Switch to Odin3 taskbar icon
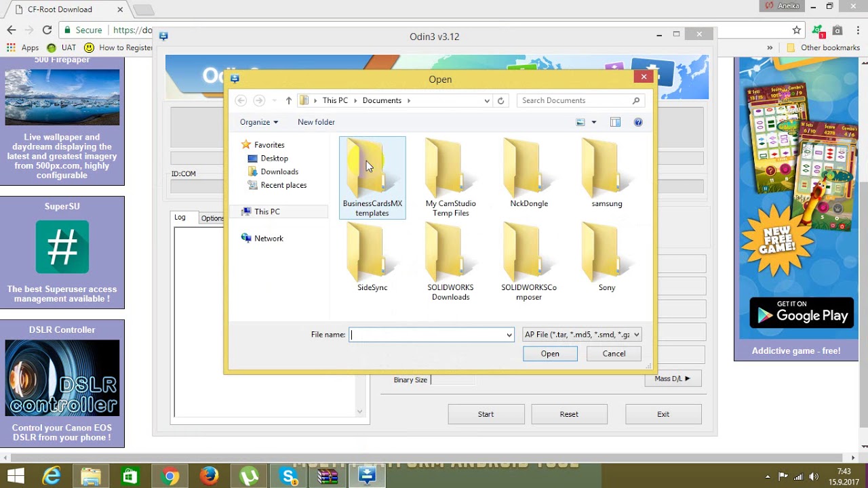This screenshot has height=488, width=868. [367, 476]
